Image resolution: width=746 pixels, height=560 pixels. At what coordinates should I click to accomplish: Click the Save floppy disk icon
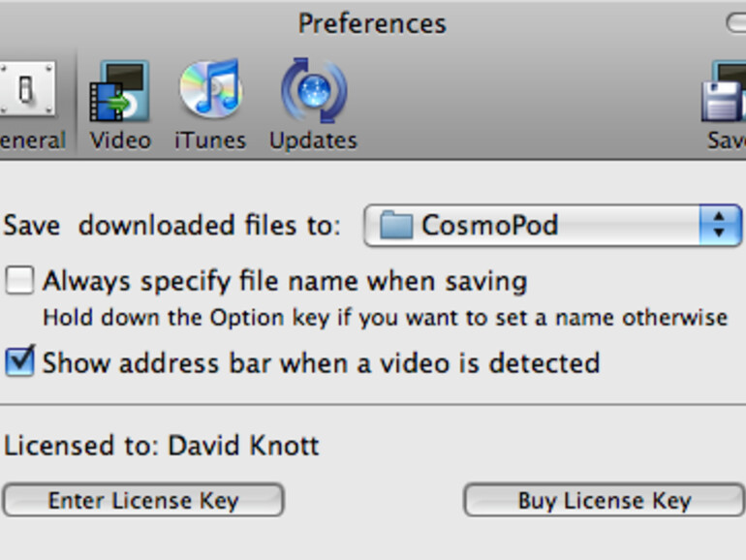point(725,94)
